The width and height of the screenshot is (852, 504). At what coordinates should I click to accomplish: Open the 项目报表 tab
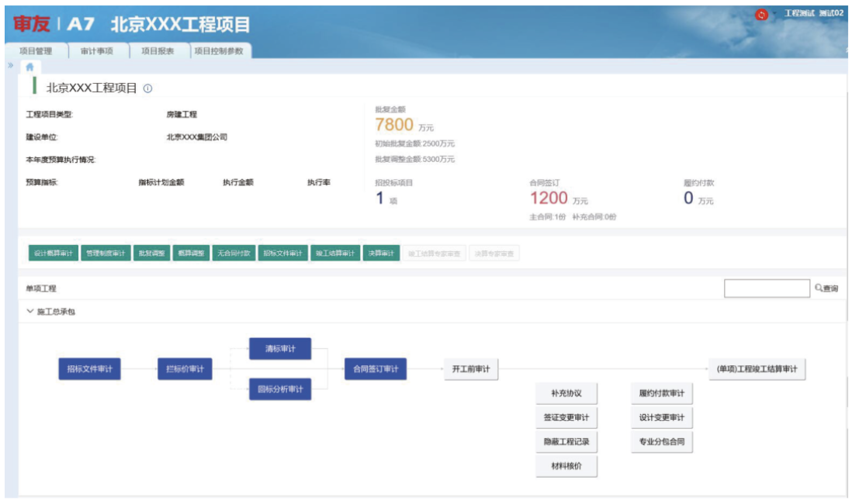[157, 51]
